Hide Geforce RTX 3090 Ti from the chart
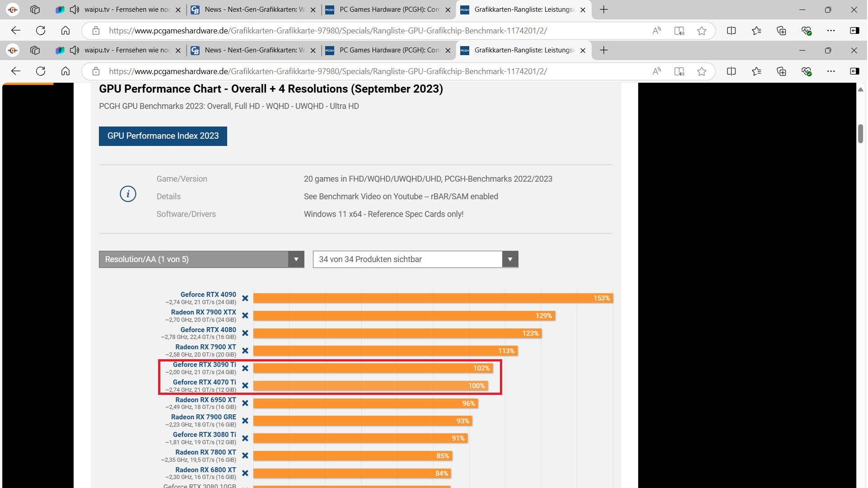The image size is (868, 488). (245, 369)
